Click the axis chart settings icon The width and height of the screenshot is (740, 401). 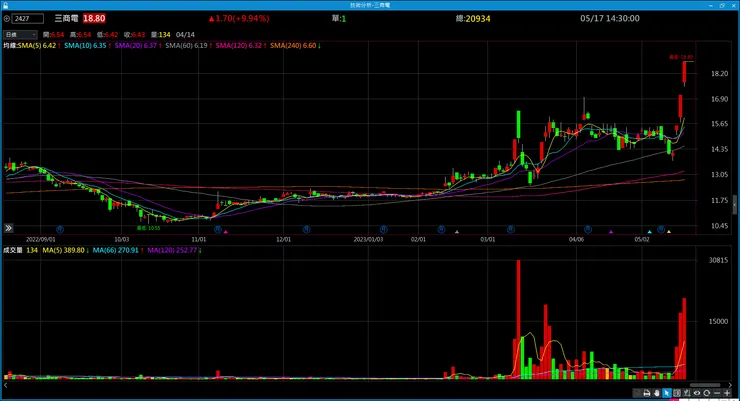click(x=686, y=393)
